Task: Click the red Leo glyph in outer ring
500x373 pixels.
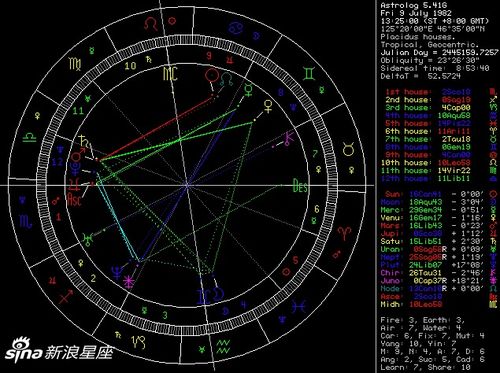Action: (x=151, y=24)
